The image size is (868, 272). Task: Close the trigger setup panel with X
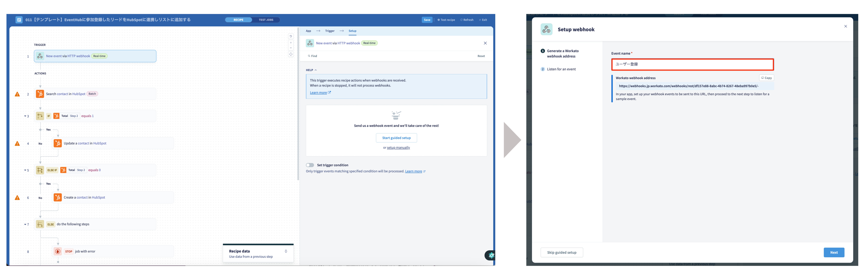pos(485,43)
